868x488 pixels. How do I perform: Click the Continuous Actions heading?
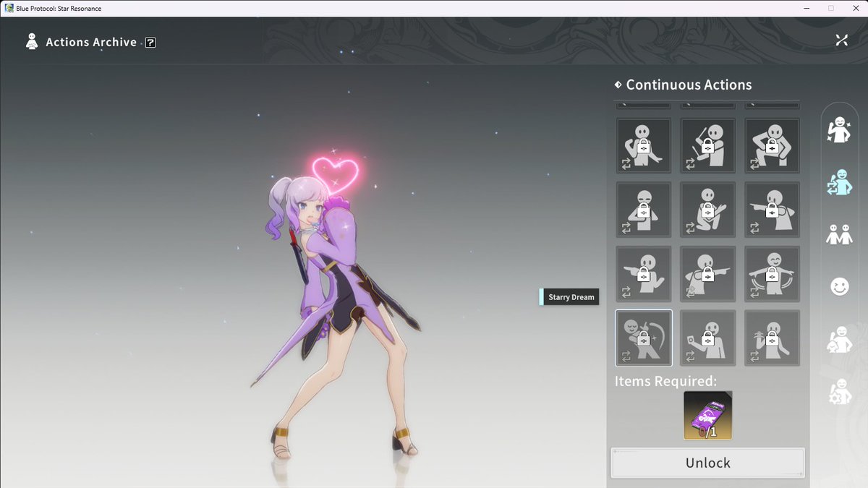(689, 85)
